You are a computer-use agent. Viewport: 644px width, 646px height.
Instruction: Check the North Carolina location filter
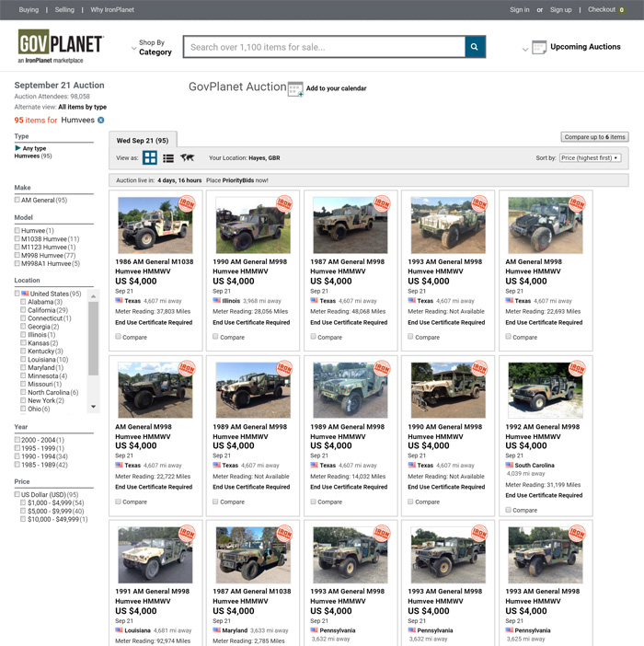click(x=24, y=392)
